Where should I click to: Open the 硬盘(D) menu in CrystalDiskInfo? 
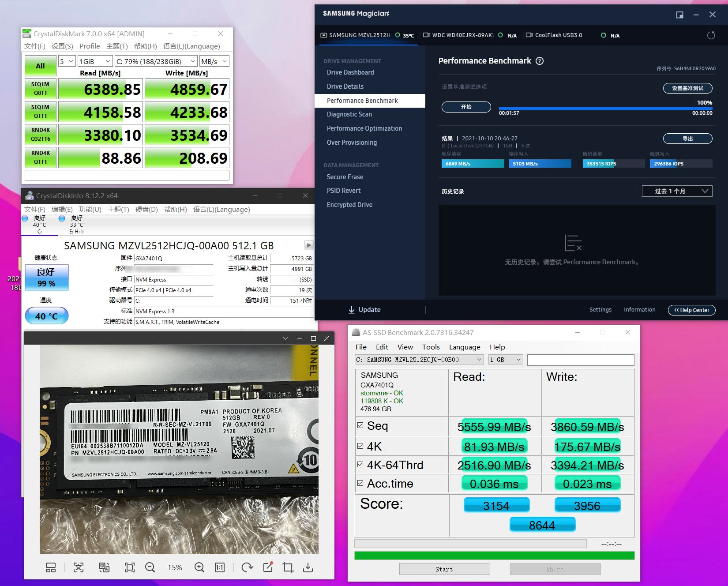point(146,210)
